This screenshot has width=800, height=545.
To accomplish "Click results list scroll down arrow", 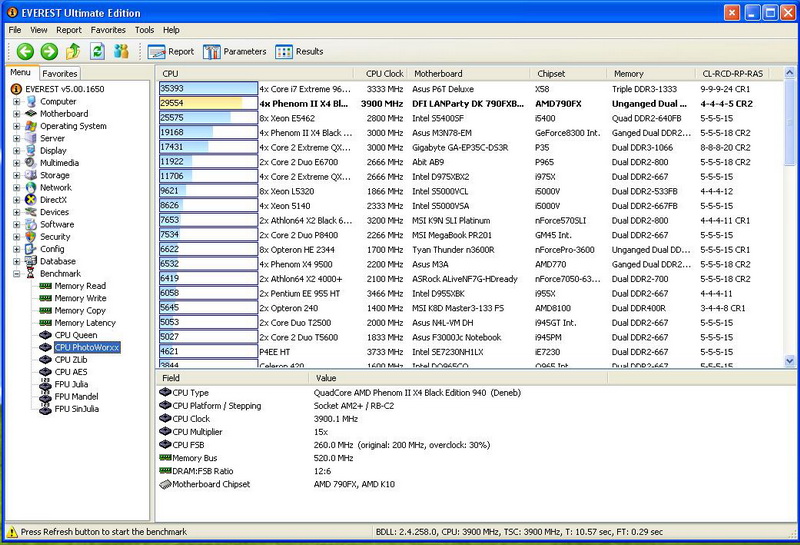I will [789, 361].
